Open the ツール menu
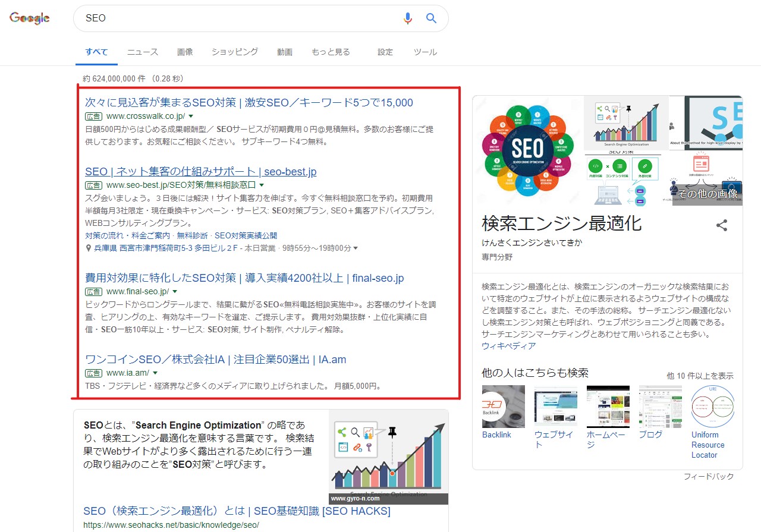Image resolution: width=761 pixels, height=532 pixels. click(425, 52)
